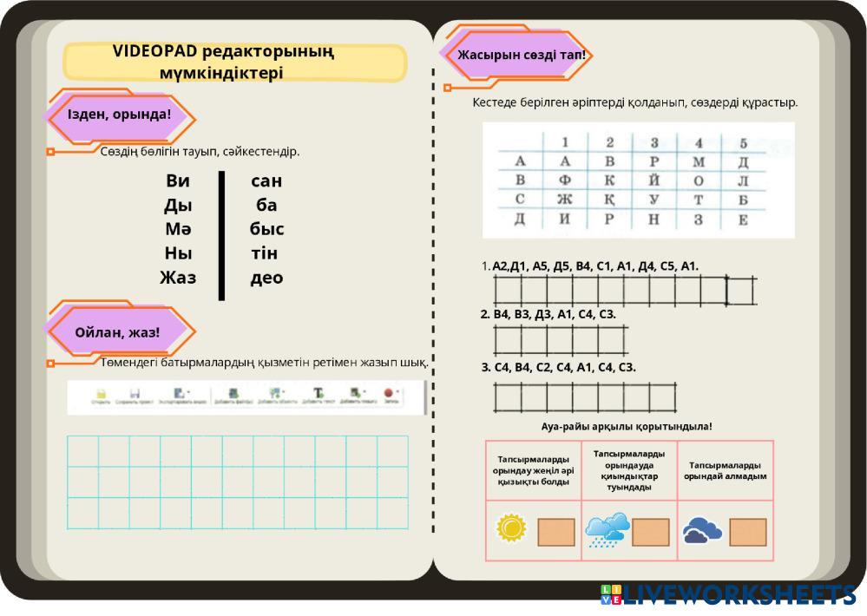Select the 'Ізден, орында!' section label

[x=119, y=114]
